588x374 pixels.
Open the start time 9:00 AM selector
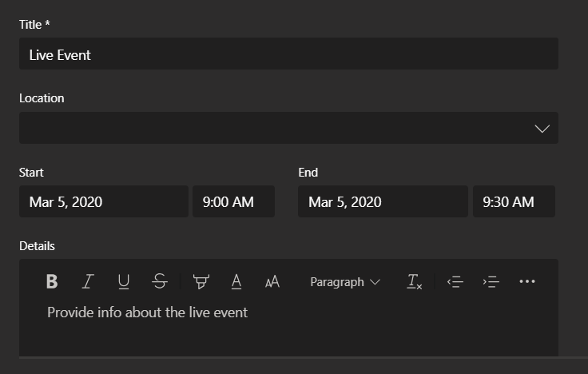coord(233,201)
